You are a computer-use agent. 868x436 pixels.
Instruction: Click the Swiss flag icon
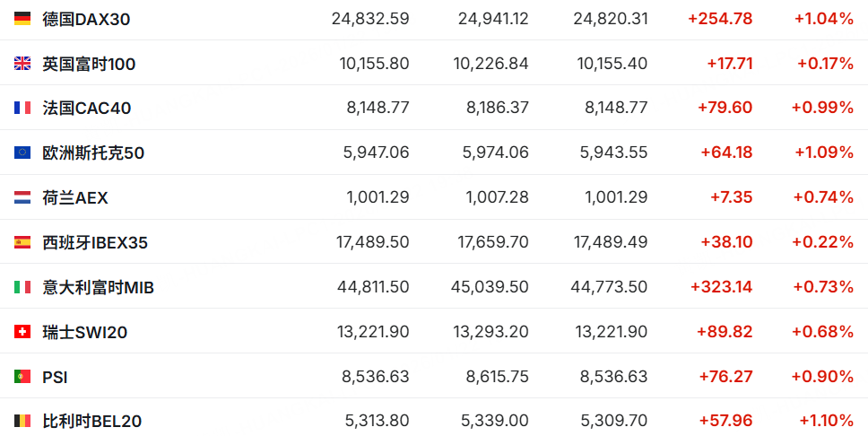point(22,332)
